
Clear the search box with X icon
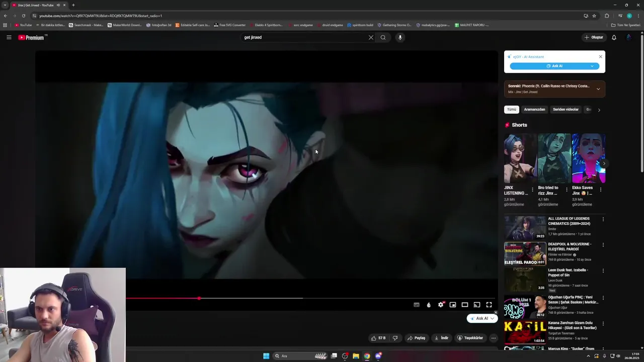pyautogui.click(x=371, y=37)
